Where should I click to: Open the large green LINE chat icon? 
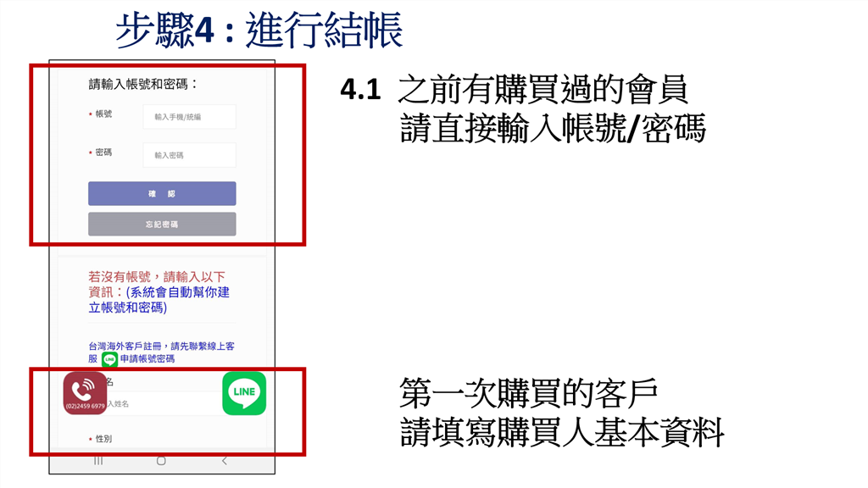[244, 393]
